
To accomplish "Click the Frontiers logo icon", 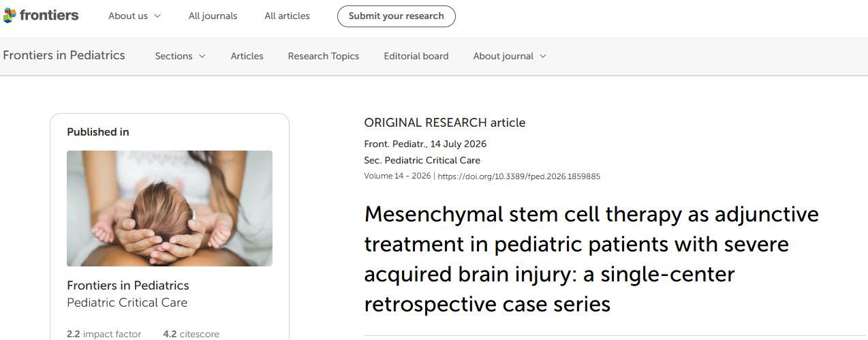I will pyautogui.click(x=9, y=15).
